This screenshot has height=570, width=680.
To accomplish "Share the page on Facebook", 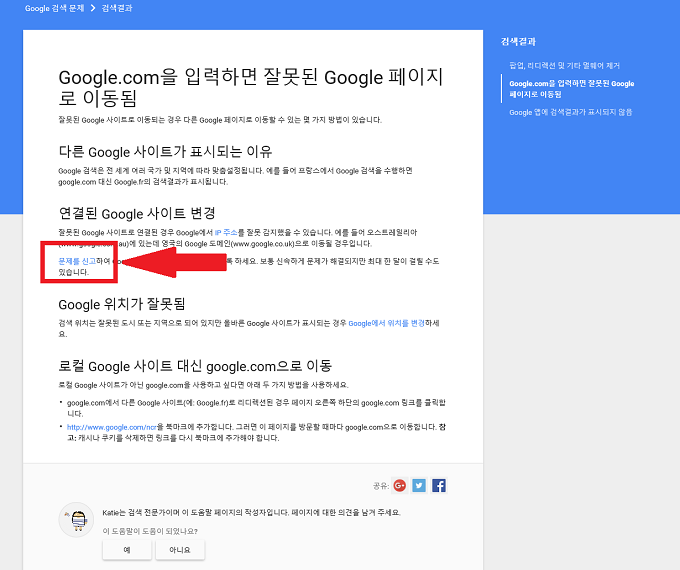I will coord(439,485).
